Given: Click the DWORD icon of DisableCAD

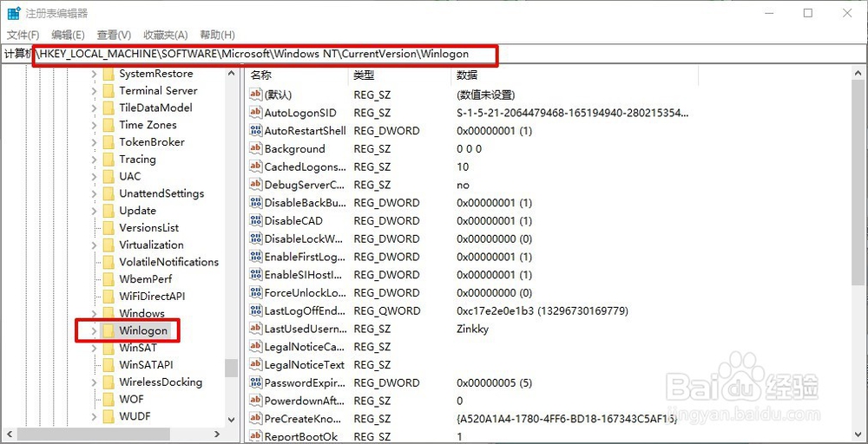Looking at the screenshot, I should click(x=255, y=220).
